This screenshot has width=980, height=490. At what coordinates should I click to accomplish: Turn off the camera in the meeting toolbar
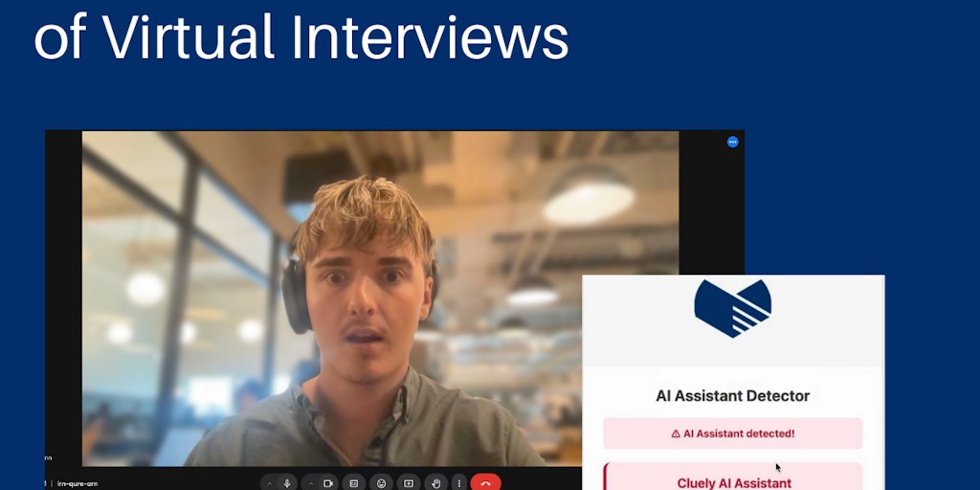327,483
